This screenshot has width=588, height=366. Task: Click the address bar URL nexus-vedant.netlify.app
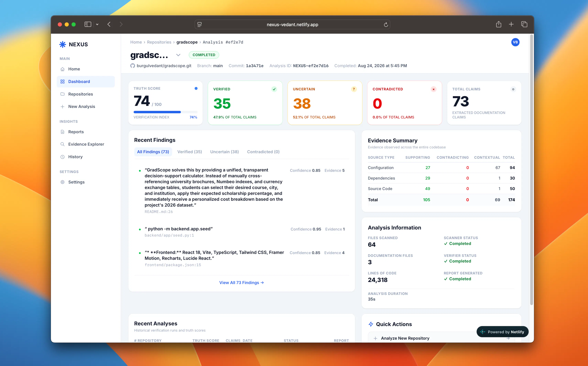coord(292,24)
